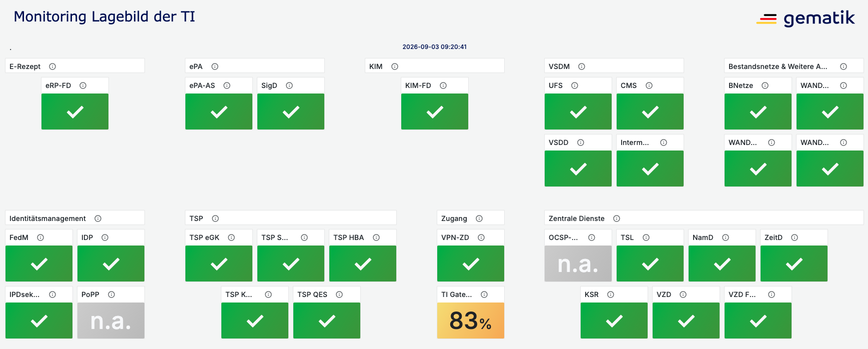Image resolution: width=868 pixels, height=349 pixels.
Task: Click the info icon next to Zentrale Dienste
Action: pos(617,218)
